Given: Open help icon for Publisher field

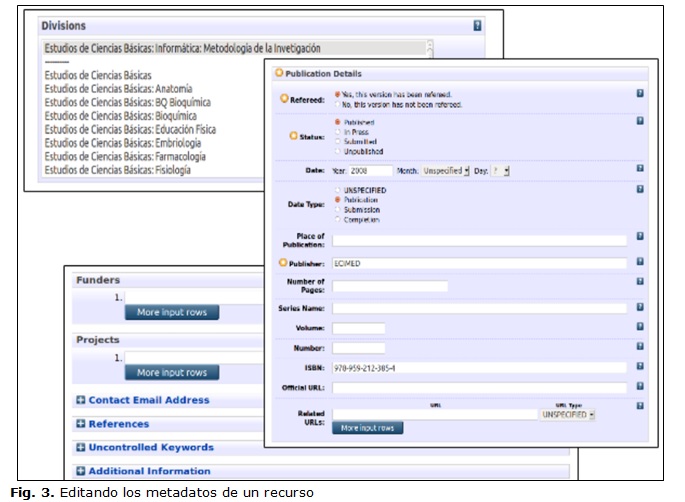Looking at the screenshot, I should pos(640,262).
